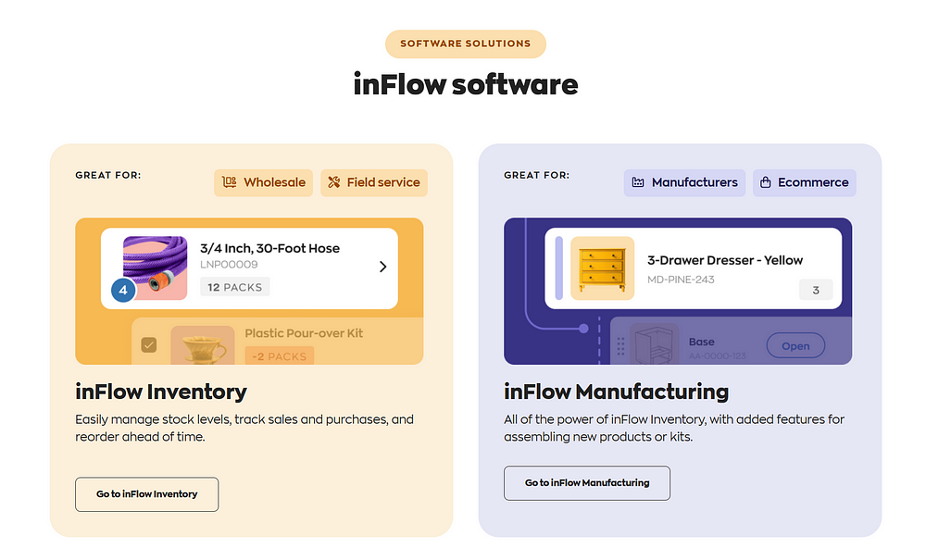Image resolution: width=926 pixels, height=560 pixels.
Task: Select the Field service tag
Action: [x=374, y=182]
